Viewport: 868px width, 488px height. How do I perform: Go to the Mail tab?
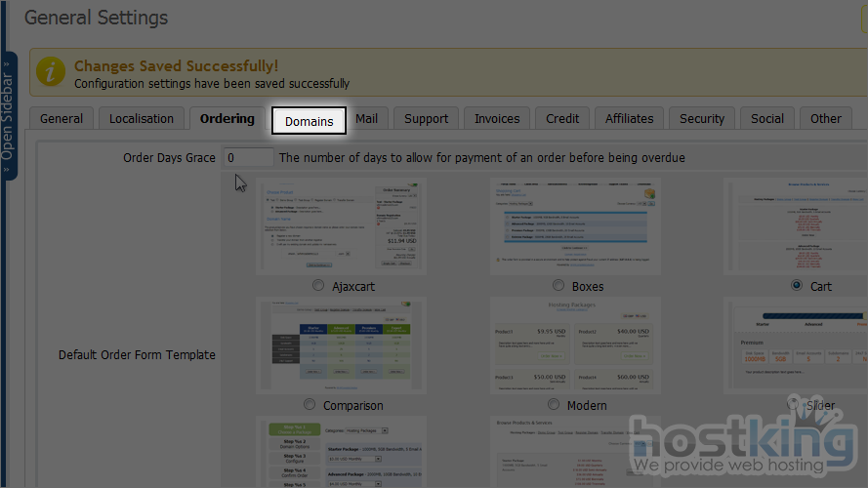click(366, 119)
